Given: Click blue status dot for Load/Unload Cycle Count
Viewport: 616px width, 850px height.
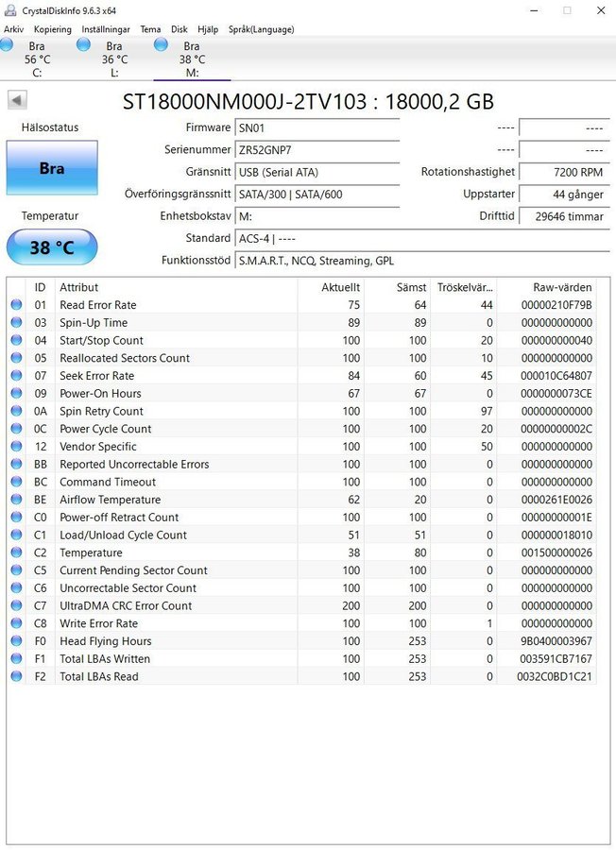Looking at the screenshot, I should pos(16,535).
